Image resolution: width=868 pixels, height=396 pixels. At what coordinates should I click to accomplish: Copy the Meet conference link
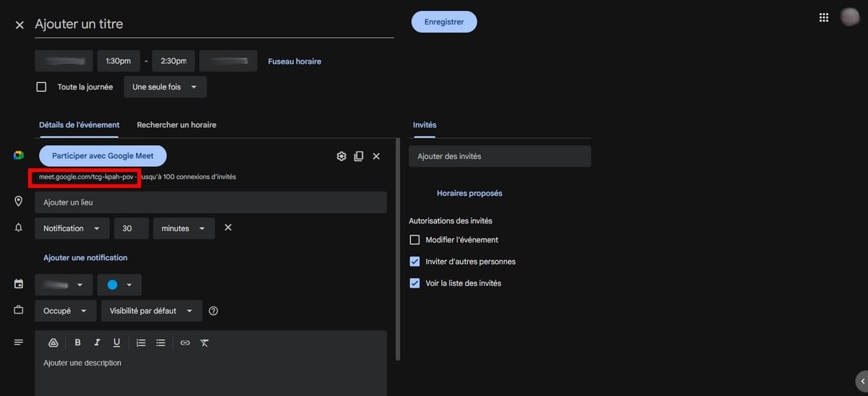point(359,156)
